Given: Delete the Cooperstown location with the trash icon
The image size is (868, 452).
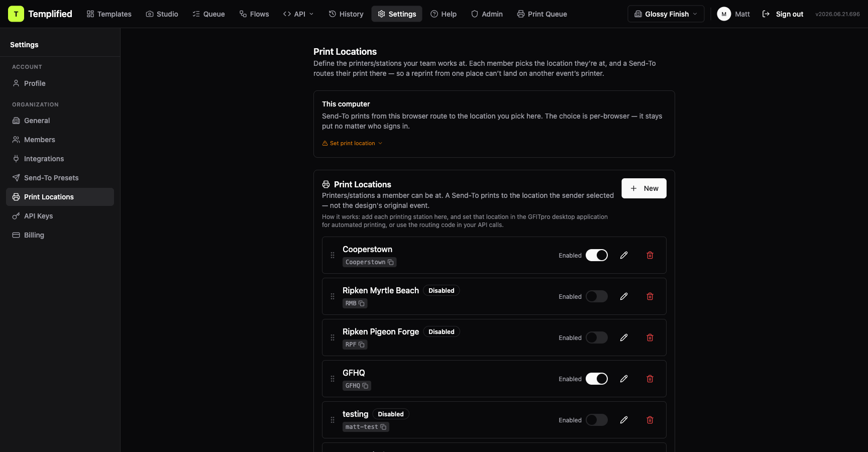Looking at the screenshot, I should coord(650,255).
